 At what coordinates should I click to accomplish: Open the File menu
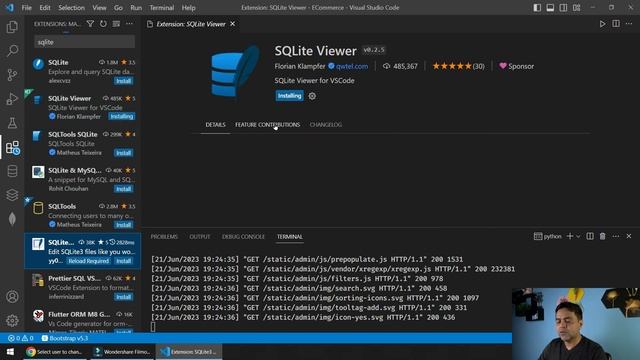tap(27, 8)
